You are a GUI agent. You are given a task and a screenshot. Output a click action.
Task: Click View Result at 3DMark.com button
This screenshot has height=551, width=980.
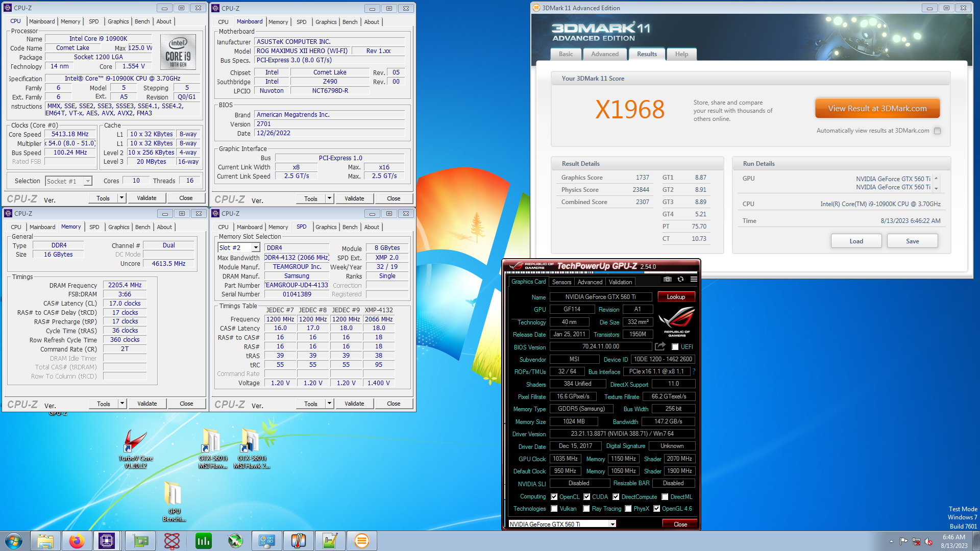tap(877, 109)
